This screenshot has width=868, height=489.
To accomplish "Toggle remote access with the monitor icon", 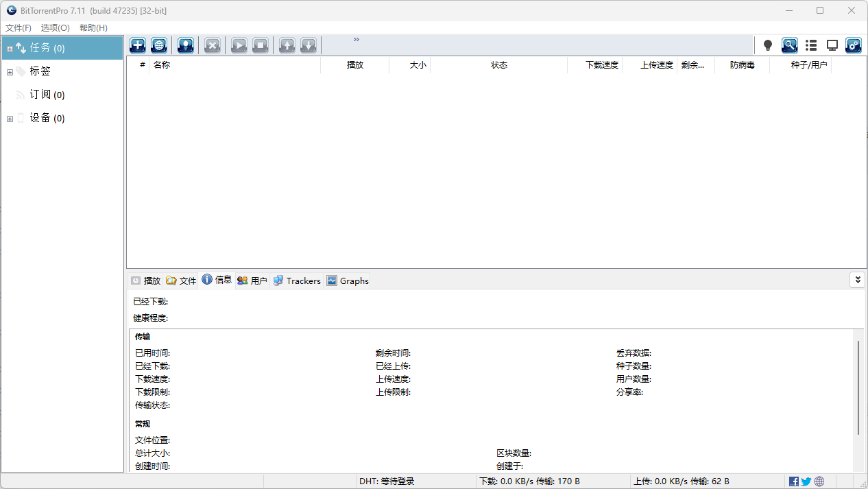I will [832, 45].
